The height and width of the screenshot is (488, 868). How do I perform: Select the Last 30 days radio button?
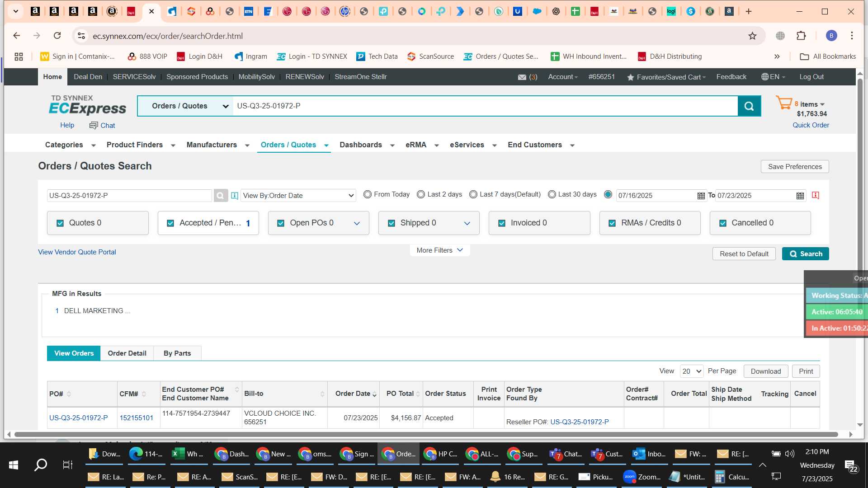(552, 194)
